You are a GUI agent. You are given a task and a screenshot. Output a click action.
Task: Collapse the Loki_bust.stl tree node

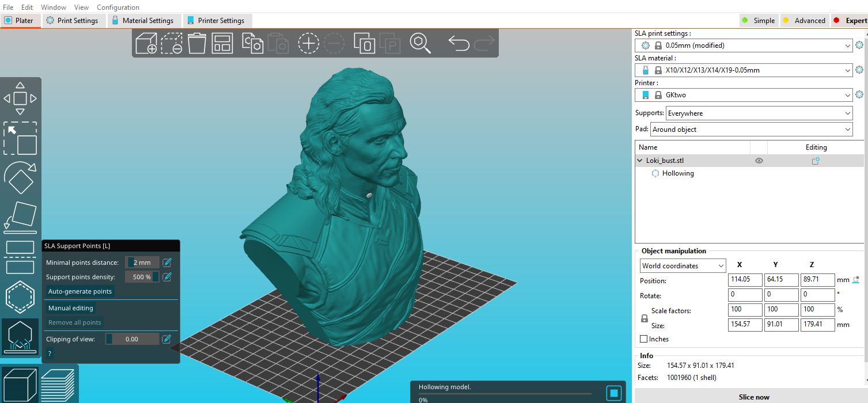coord(640,161)
